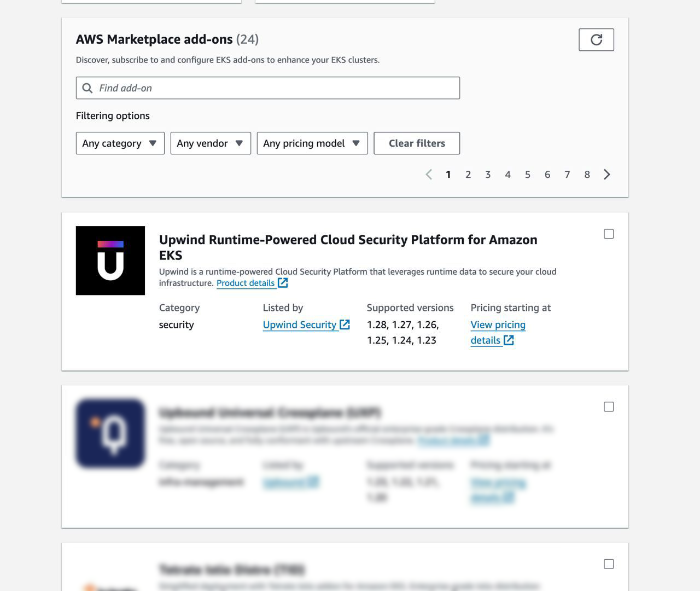Open Product details via its external link icon
The width and height of the screenshot is (700, 591).
coord(282,282)
